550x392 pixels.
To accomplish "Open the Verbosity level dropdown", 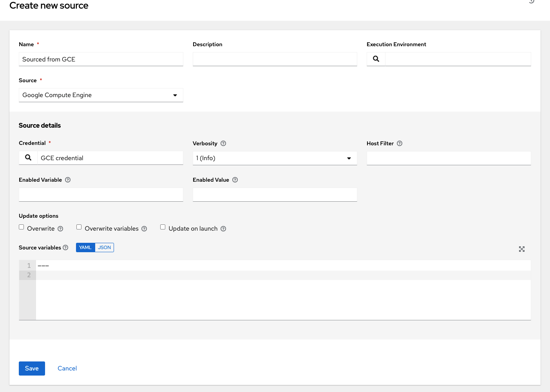I will pyautogui.click(x=349, y=158).
